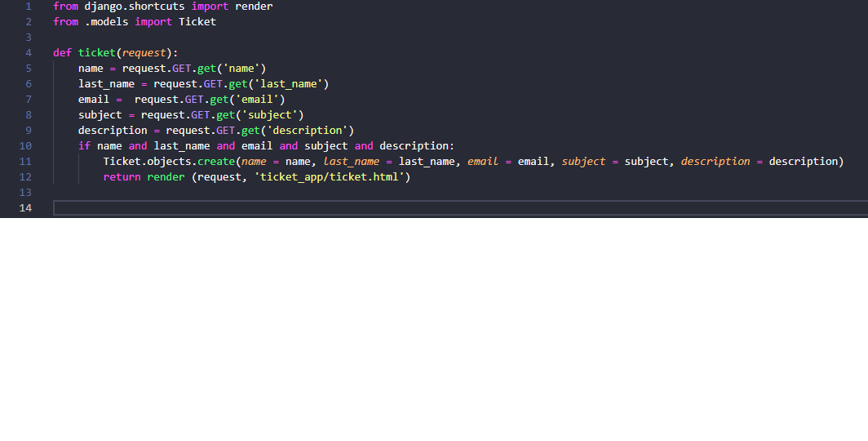Click 'Ticket' in the line 2 import
This screenshot has height=441, width=868.
197,22
